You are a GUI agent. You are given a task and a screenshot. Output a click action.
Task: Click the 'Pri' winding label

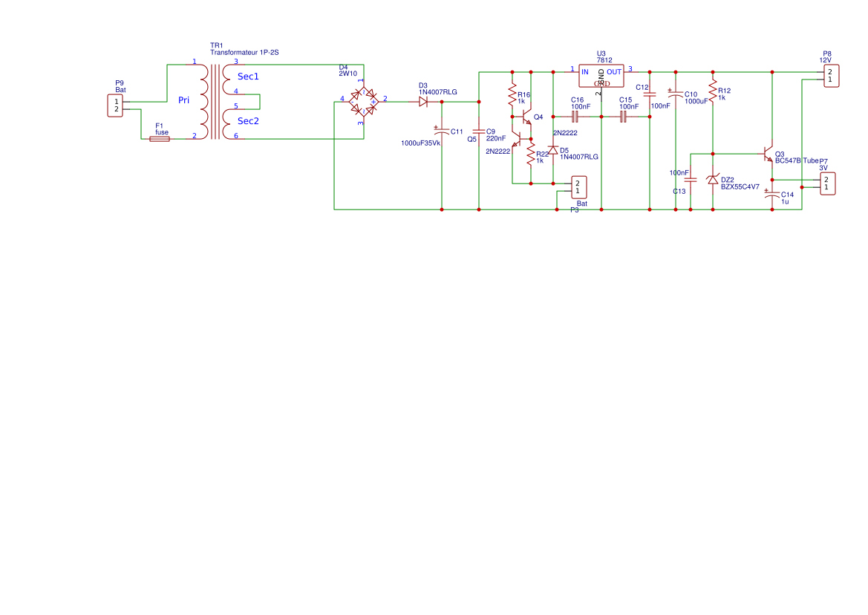183,100
